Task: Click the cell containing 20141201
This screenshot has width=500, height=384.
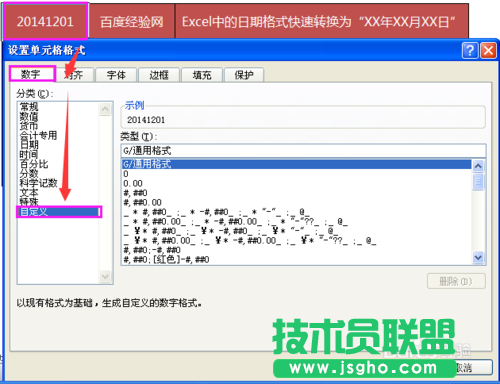Action: pos(46,21)
